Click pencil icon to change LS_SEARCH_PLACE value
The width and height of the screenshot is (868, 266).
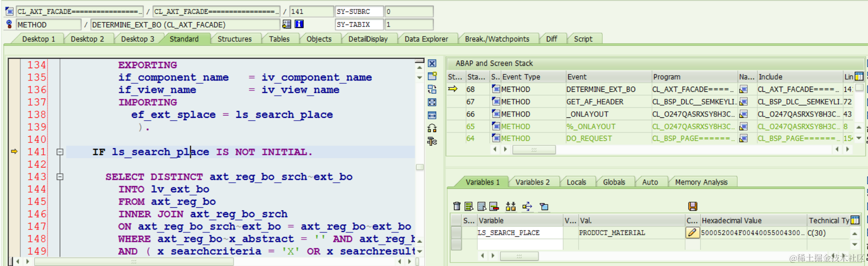[x=692, y=232]
